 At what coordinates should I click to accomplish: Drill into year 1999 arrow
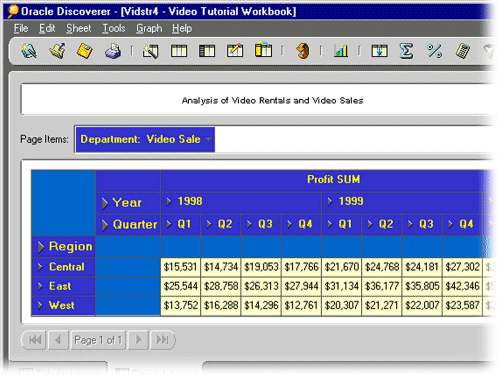click(x=330, y=201)
